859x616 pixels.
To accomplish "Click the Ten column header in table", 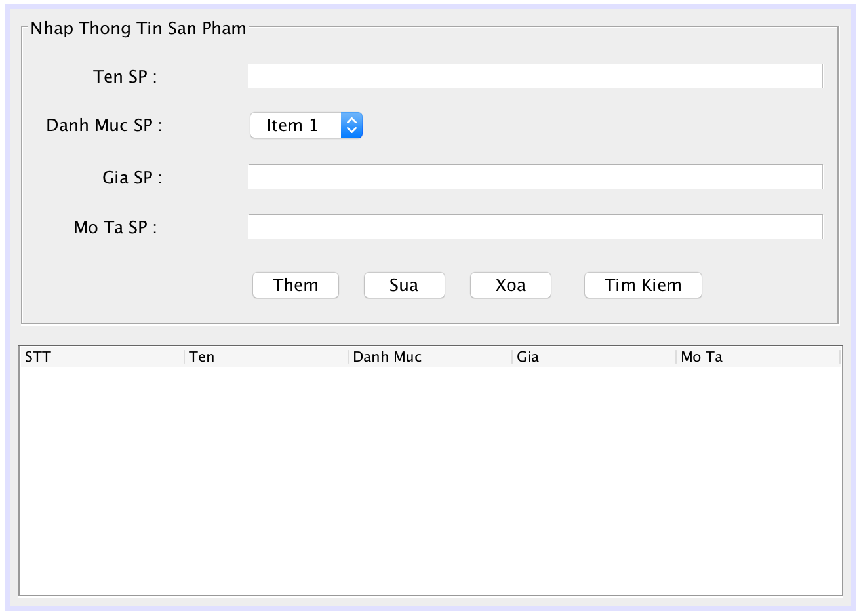I will pyautogui.click(x=266, y=357).
